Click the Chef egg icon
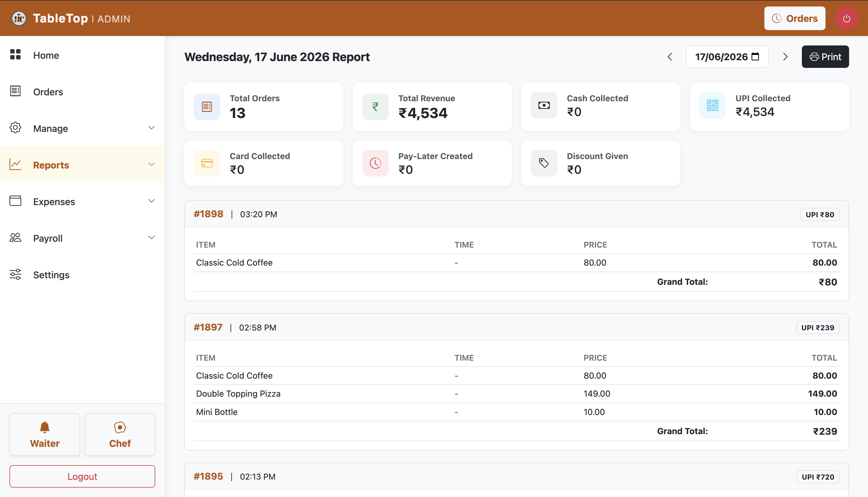The image size is (868, 497). point(120,427)
